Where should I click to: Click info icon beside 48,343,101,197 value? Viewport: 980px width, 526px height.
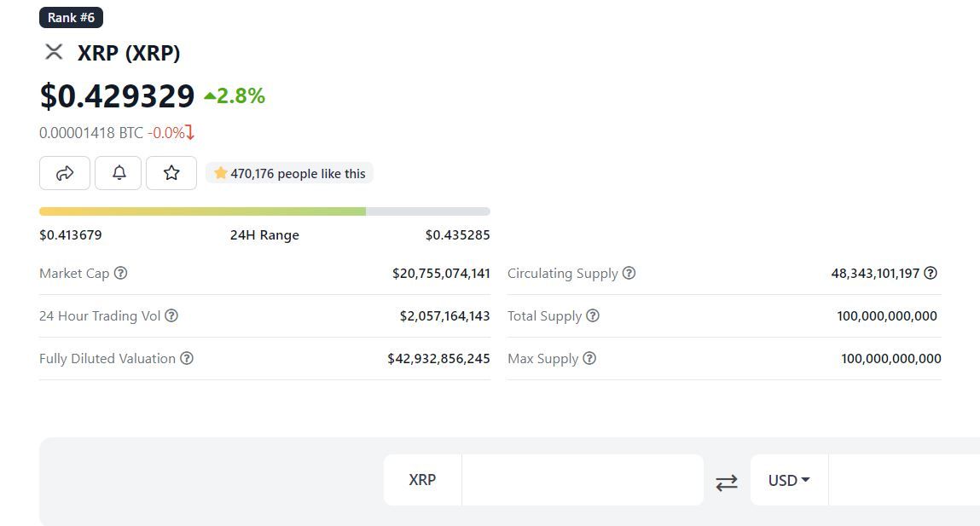(931, 274)
